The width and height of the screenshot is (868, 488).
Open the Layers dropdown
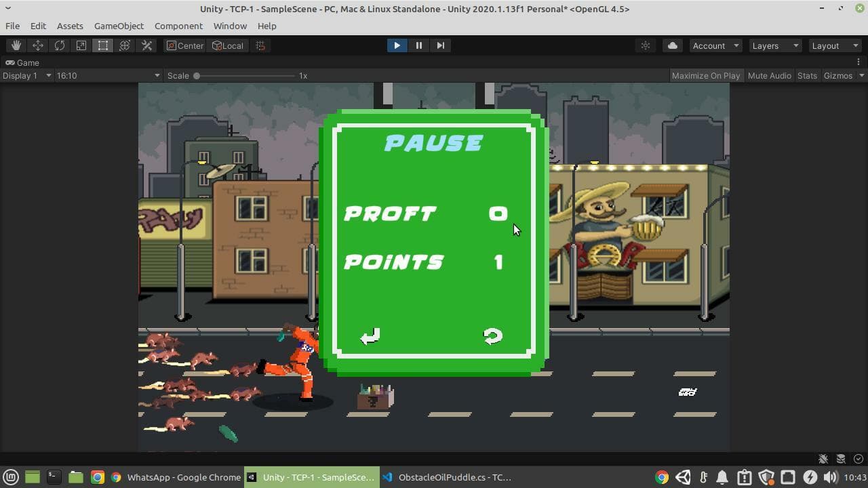tap(775, 45)
